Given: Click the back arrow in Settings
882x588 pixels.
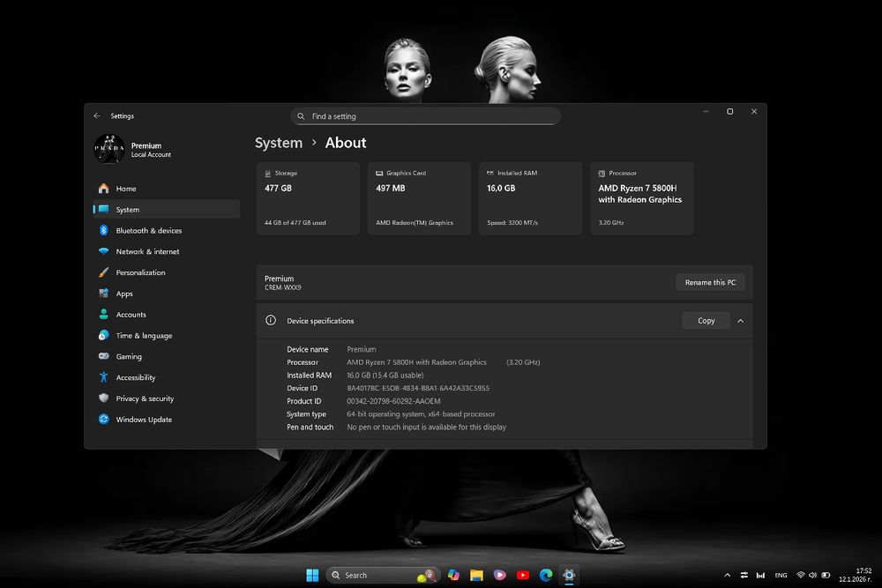Looking at the screenshot, I should click(x=97, y=115).
